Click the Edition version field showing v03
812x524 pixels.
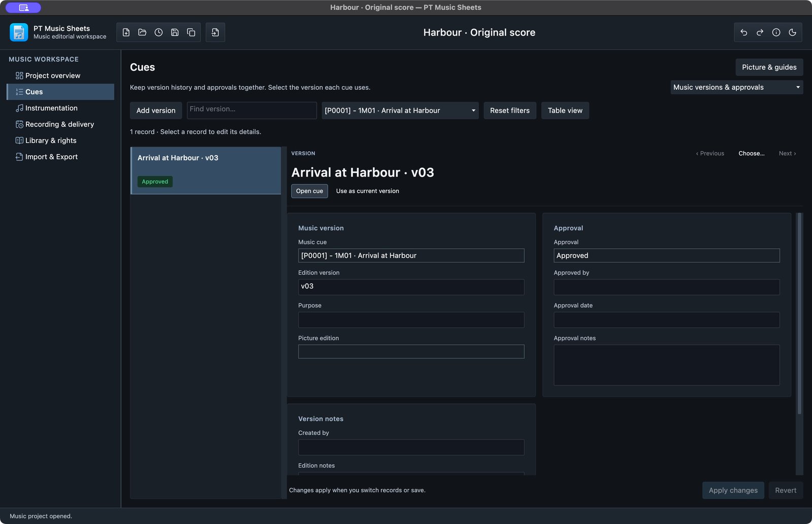[412, 287]
